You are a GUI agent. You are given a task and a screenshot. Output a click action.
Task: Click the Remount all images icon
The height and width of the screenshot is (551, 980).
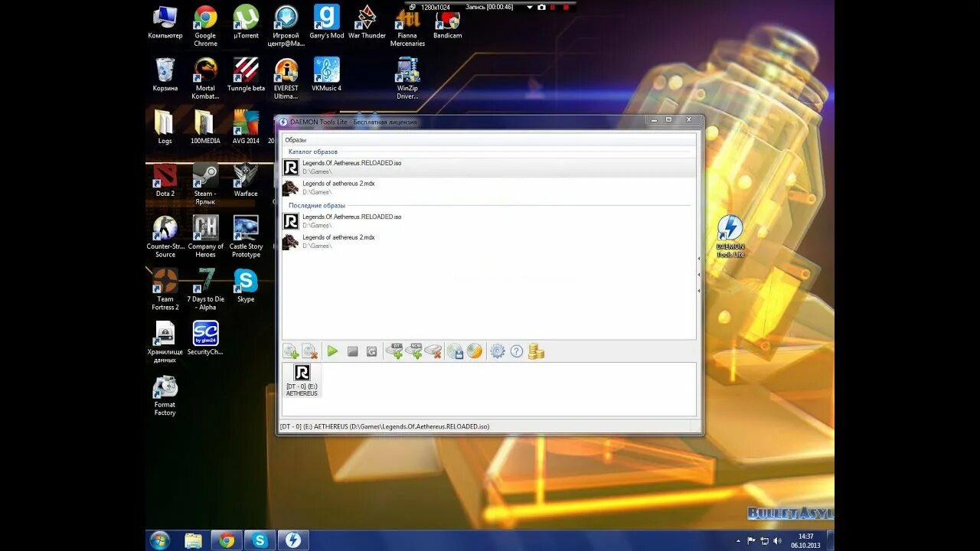coord(371,351)
